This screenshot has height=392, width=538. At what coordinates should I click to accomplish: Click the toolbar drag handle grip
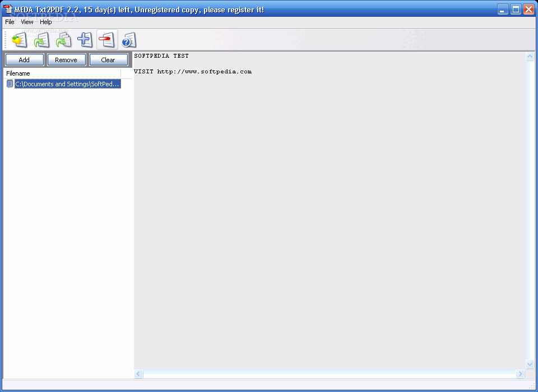(6, 40)
